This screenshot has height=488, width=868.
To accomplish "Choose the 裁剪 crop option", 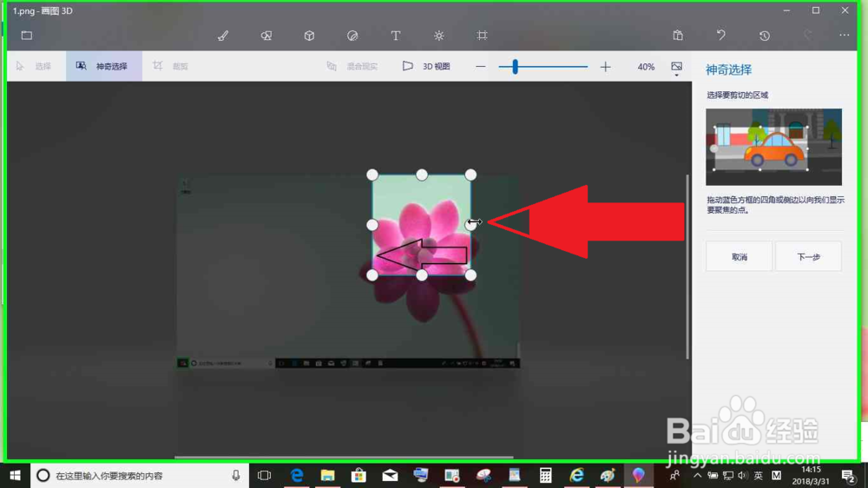I will coord(171,67).
